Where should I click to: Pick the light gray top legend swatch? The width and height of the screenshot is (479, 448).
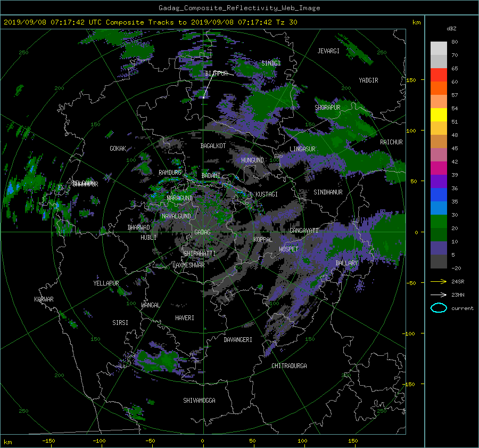(x=439, y=48)
